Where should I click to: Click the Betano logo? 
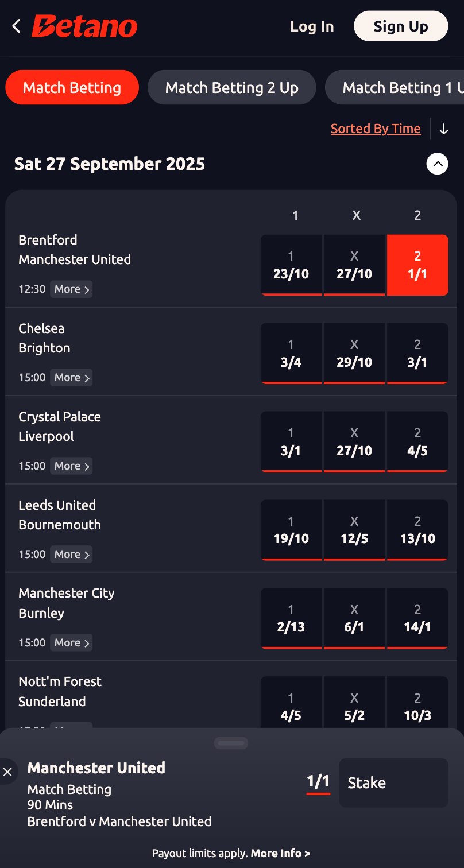(x=85, y=26)
